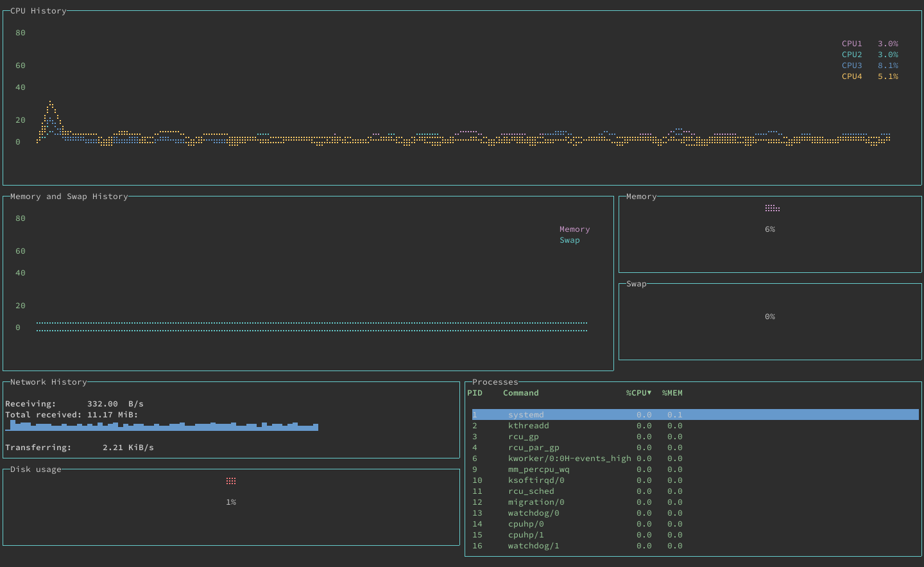The width and height of the screenshot is (924, 567).
Task: Click the Memory percentage gauge
Action: (769, 229)
